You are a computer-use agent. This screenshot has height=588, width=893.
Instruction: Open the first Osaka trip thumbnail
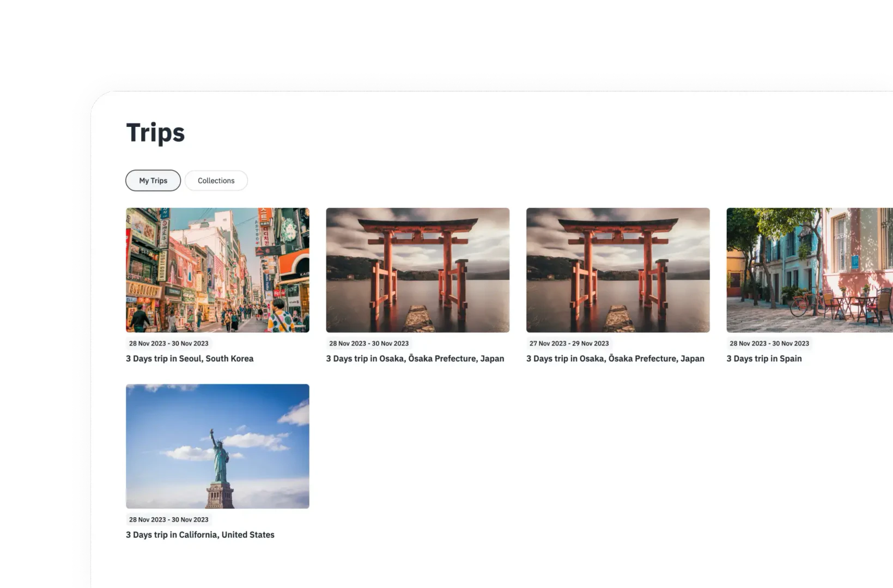[x=418, y=269]
